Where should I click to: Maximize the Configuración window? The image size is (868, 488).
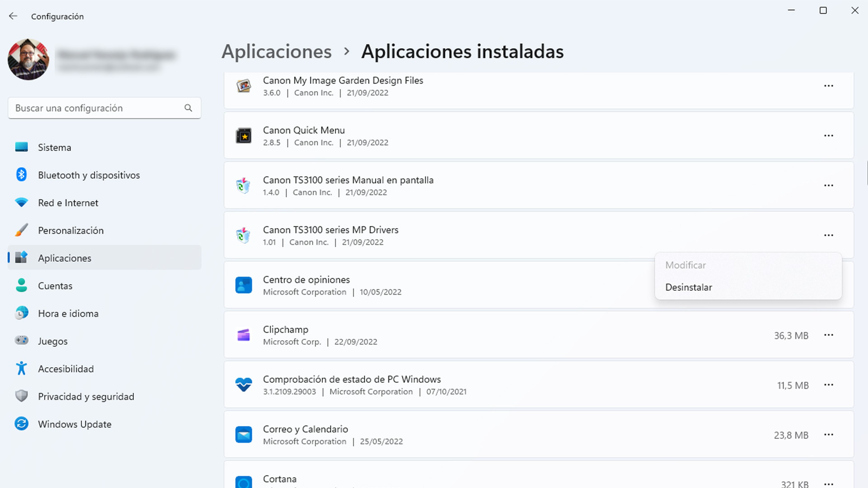point(823,10)
